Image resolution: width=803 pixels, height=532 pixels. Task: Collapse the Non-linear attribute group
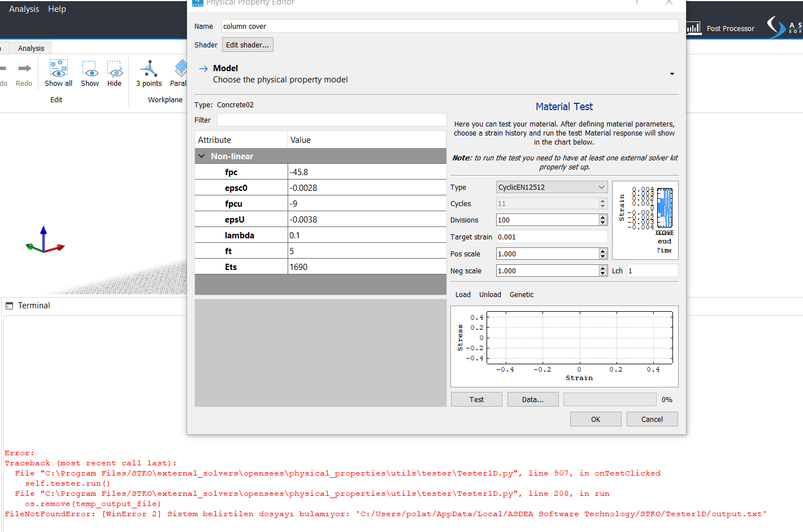click(x=202, y=156)
